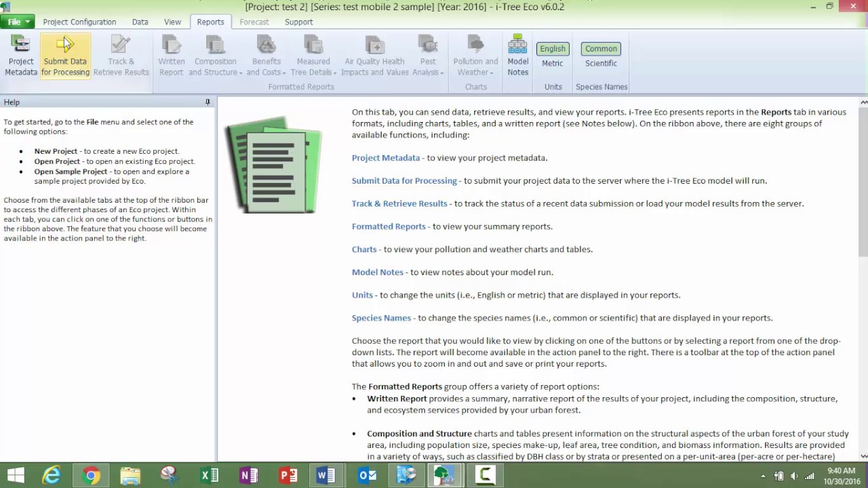Viewport: 868px width, 488px height.
Task: Click the Project Metadata blue link text
Action: point(386,158)
